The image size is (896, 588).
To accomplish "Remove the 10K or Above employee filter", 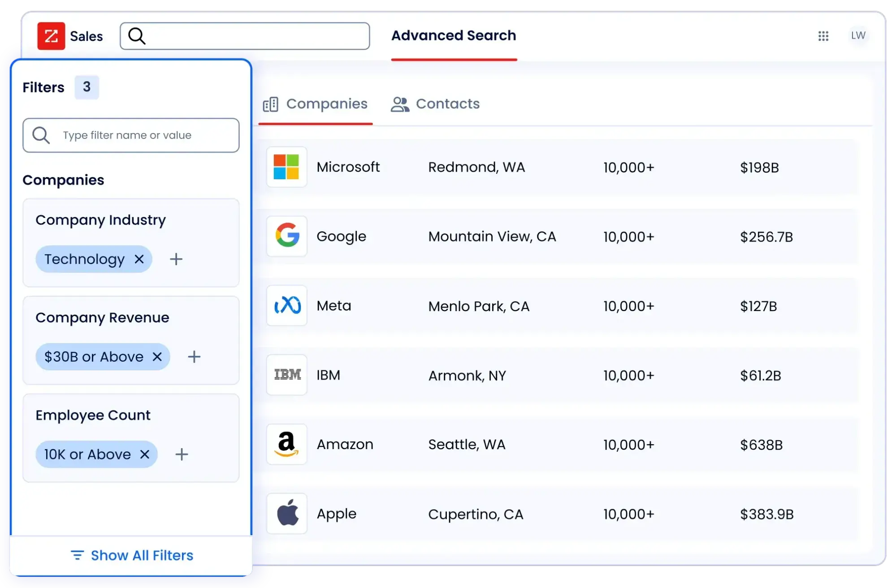I will coord(145,454).
